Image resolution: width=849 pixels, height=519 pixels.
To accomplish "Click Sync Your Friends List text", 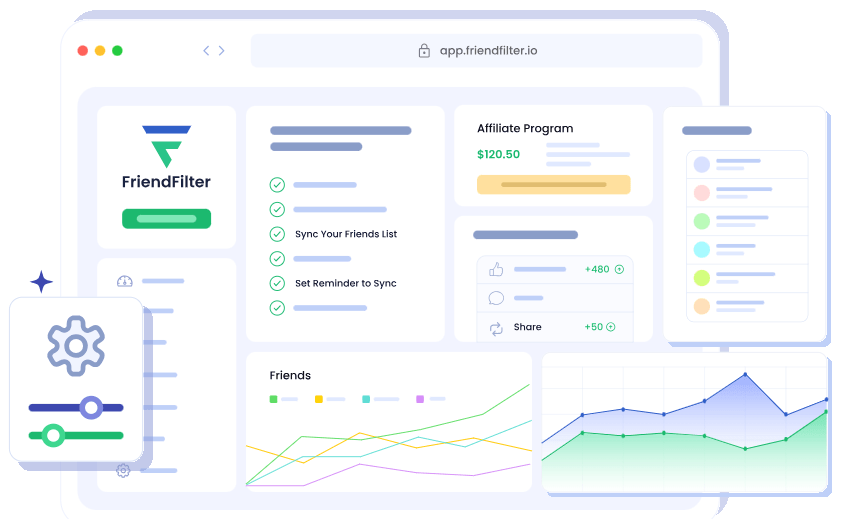I will click(346, 234).
